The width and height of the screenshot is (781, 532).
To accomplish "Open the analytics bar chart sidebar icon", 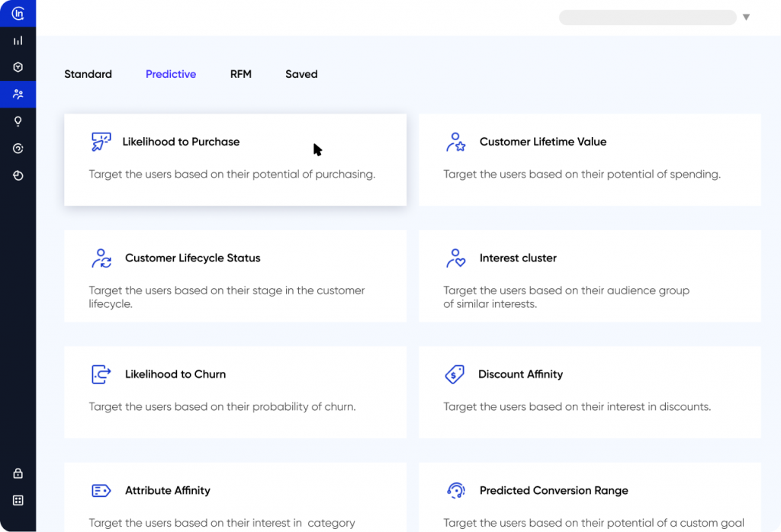I will click(x=18, y=40).
